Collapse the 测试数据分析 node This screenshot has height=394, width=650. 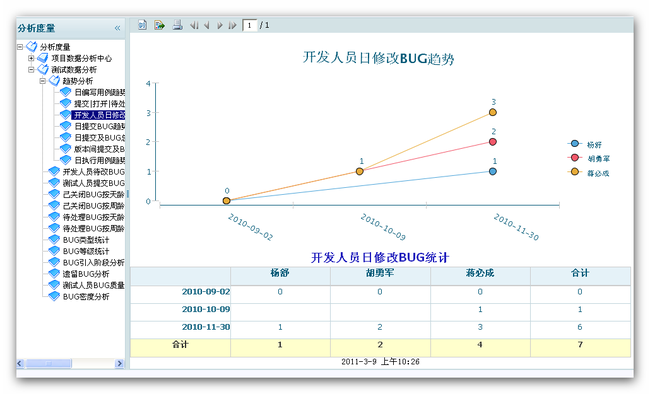pyautogui.click(x=31, y=69)
